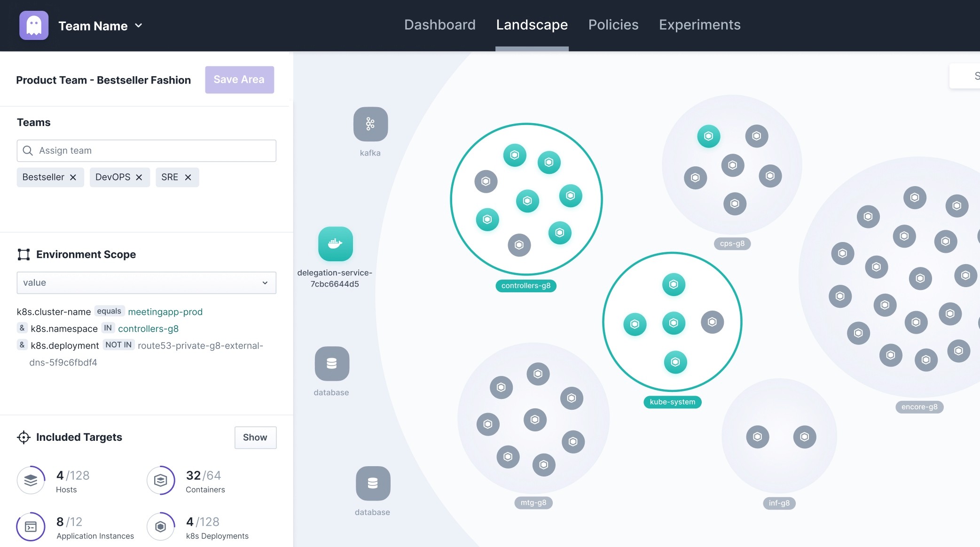Click the Containers cube icon
Screen dimensions: 980x547
pos(161,480)
